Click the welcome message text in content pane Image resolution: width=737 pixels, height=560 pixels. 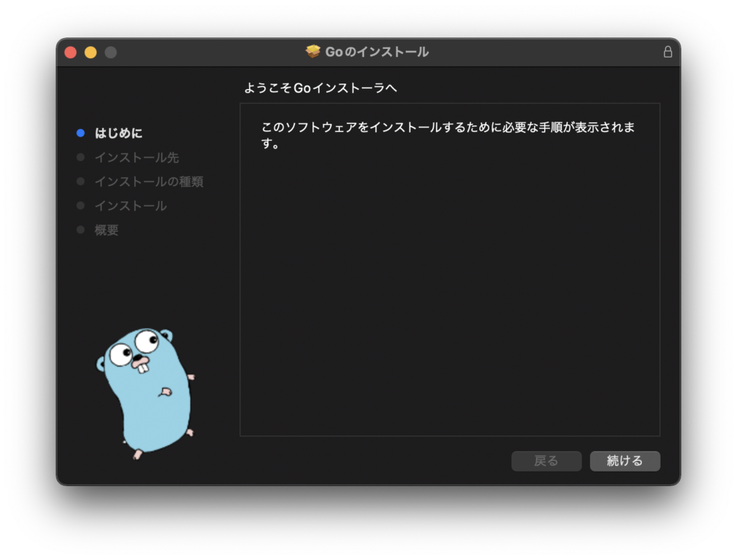coord(448,135)
